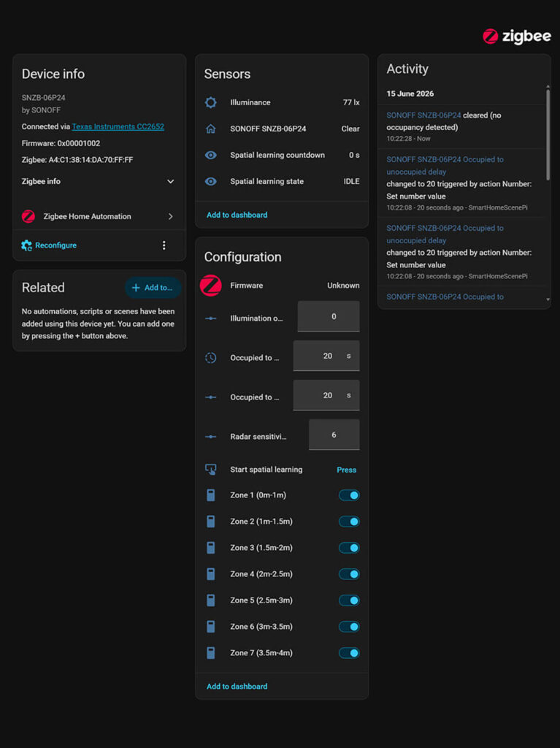This screenshot has height=748, width=560.
Task: Click Activity scrollbar down arrow
Action: (548, 299)
